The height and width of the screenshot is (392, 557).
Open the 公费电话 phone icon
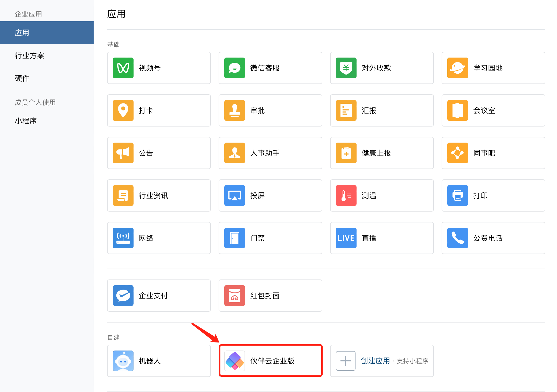pos(458,238)
